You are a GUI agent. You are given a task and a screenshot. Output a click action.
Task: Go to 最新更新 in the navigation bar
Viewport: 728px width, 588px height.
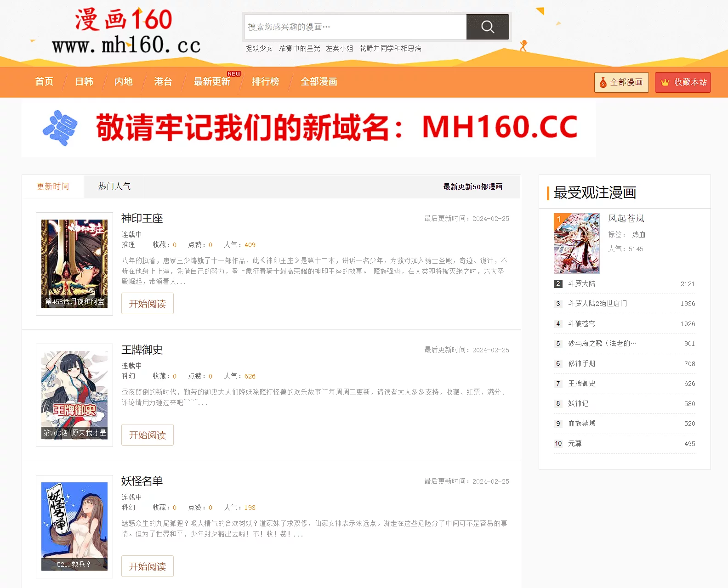212,82
